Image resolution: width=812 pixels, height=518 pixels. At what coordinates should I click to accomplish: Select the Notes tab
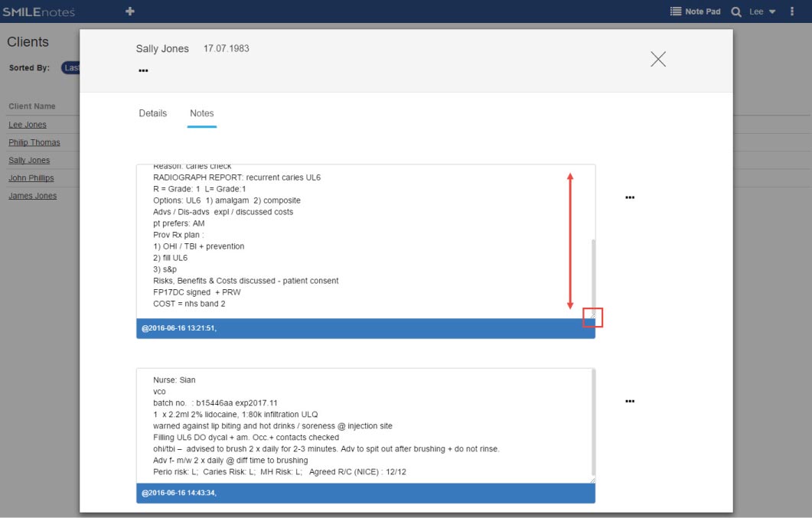coord(202,113)
